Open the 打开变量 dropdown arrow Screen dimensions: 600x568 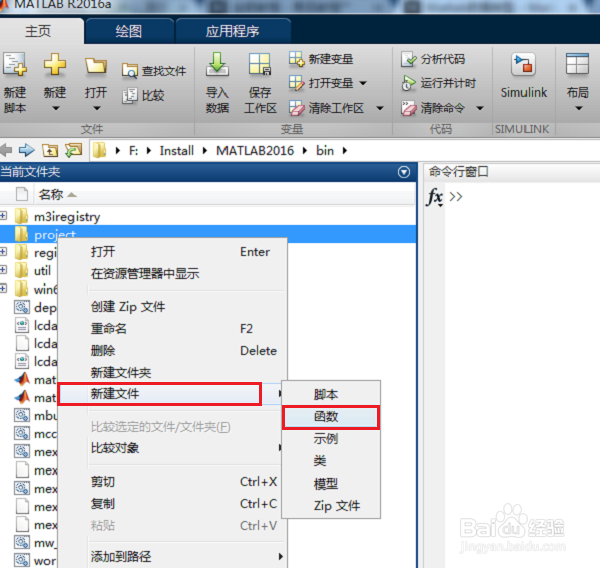coord(363,83)
